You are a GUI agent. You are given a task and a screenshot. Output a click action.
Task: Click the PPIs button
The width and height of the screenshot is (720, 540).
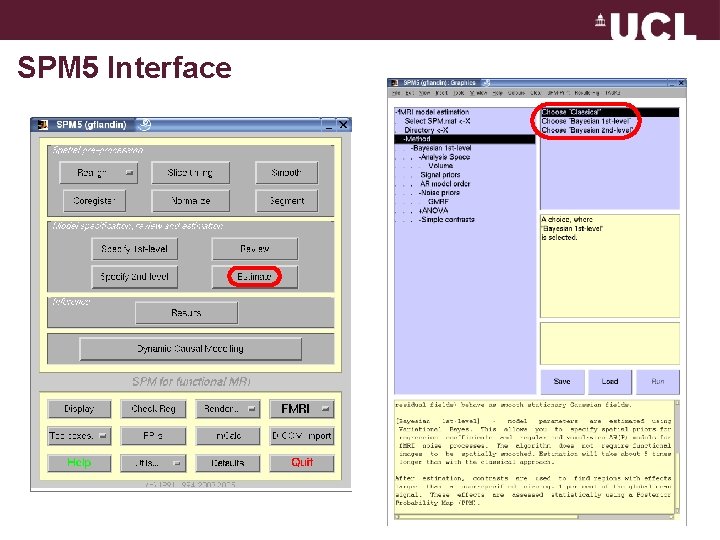153,436
